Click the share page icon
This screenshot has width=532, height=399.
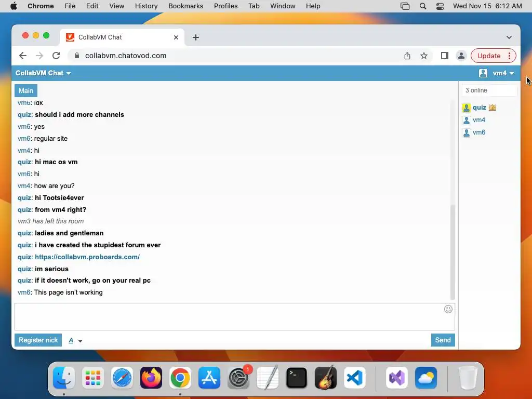(407, 56)
